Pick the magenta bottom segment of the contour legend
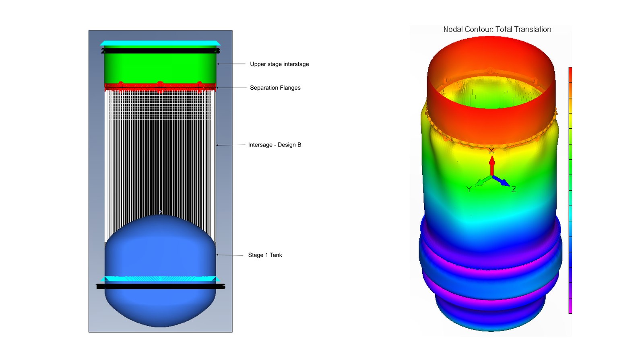 point(570,306)
